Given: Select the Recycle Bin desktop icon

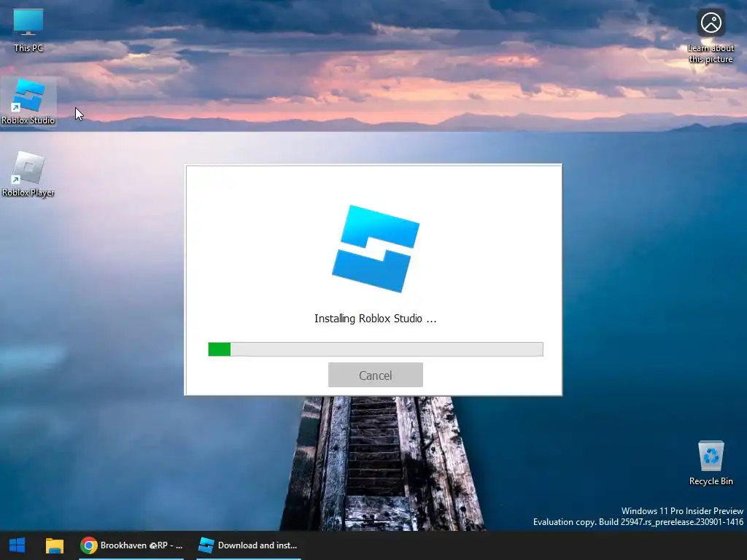Looking at the screenshot, I should click(711, 463).
